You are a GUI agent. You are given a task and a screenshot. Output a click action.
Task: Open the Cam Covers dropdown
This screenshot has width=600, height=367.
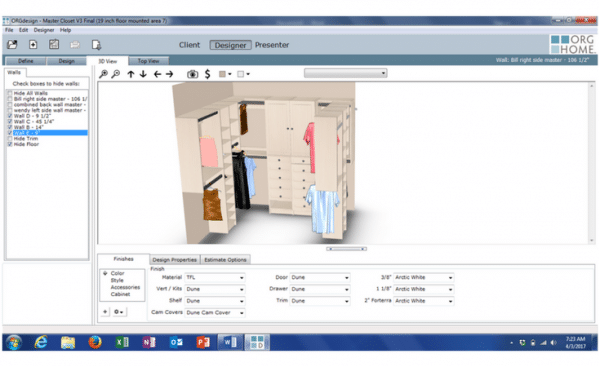coord(215,313)
